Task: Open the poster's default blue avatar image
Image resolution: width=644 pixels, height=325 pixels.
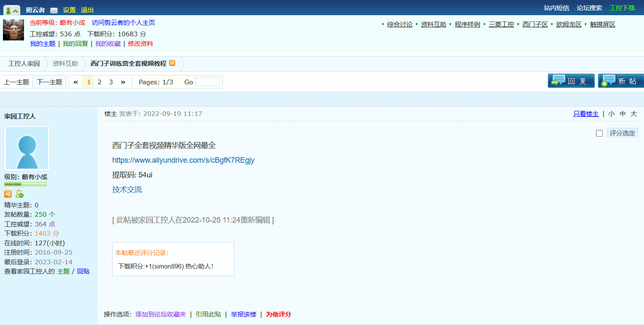Action: pos(27,148)
